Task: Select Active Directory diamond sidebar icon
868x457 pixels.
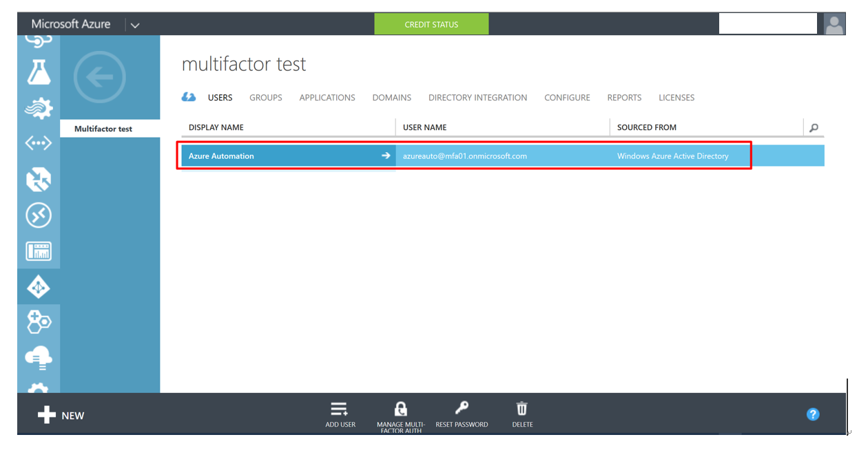Action: [x=39, y=287]
